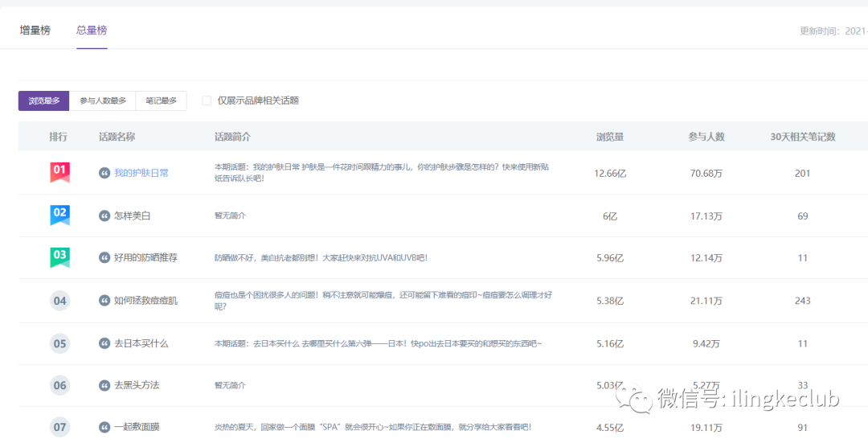
Task: Click quote icon beside 去日本买什么
Action: [104, 343]
